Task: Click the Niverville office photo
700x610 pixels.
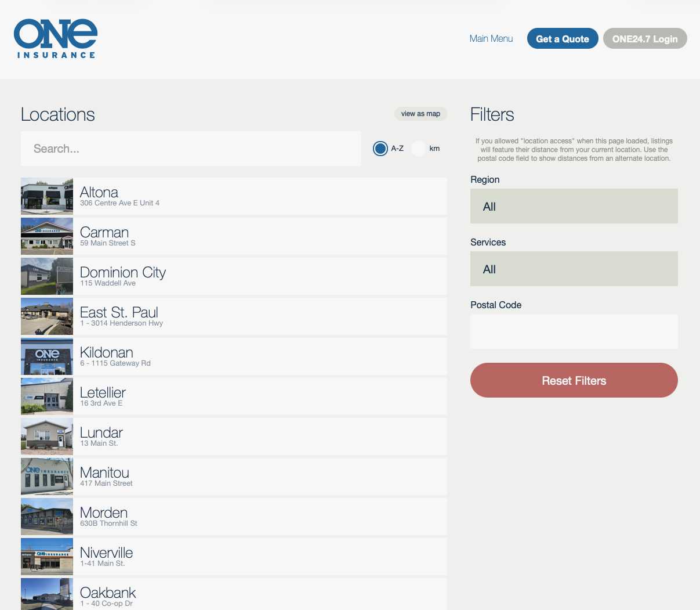Action: (46, 556)
